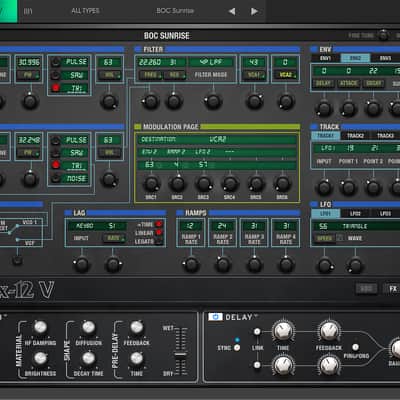Viewport: 400px width, 400px height.
Task: Click the upper oscillator VOL button
Action: 109,75
